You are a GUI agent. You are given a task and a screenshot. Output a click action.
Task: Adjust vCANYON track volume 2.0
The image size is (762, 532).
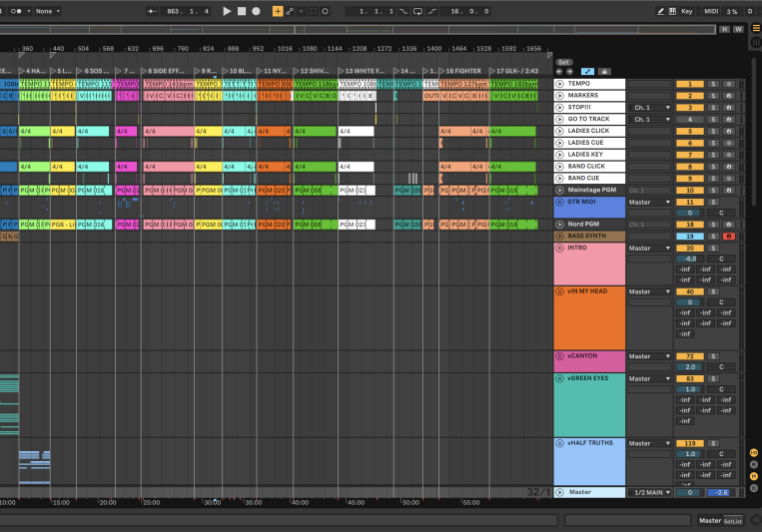689,367
